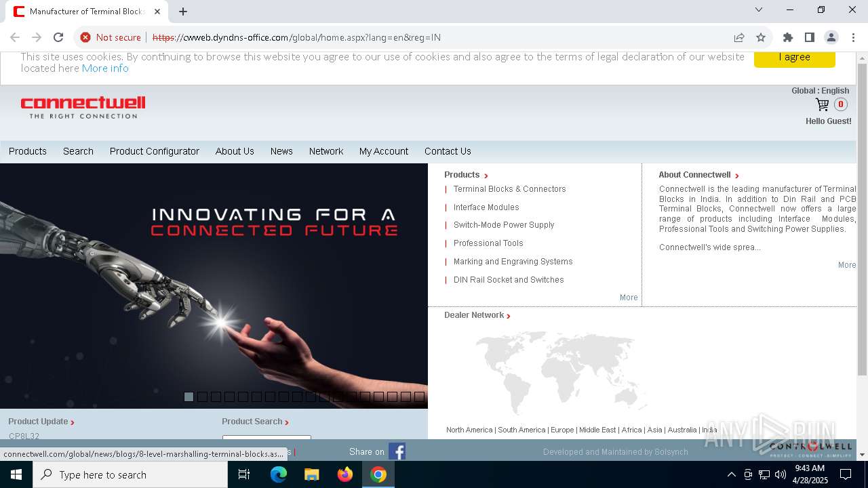Open Professional Tools link

pos(488,243)
